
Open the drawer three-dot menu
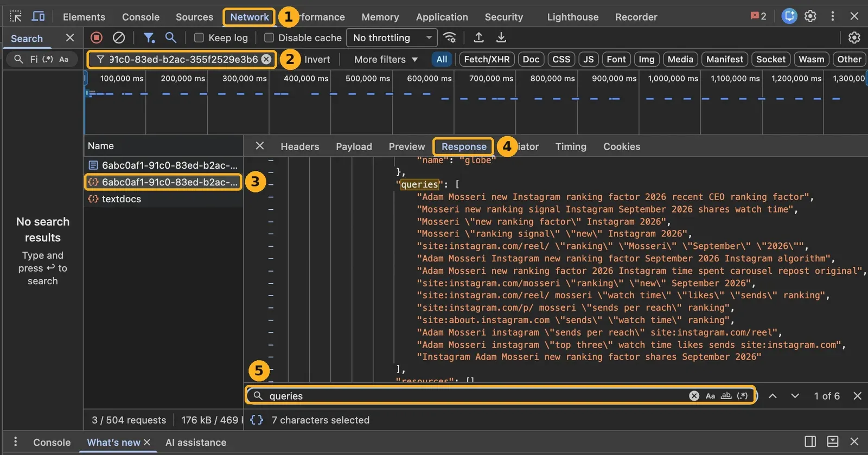pyautogui.click(x=15, y=442)
